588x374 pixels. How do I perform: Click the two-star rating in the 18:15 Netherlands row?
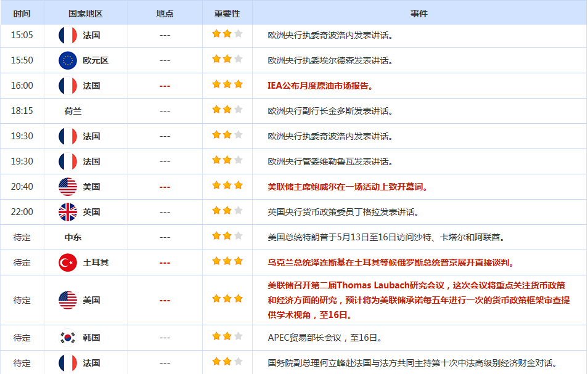pyautogui.click(x=227, y=110)
